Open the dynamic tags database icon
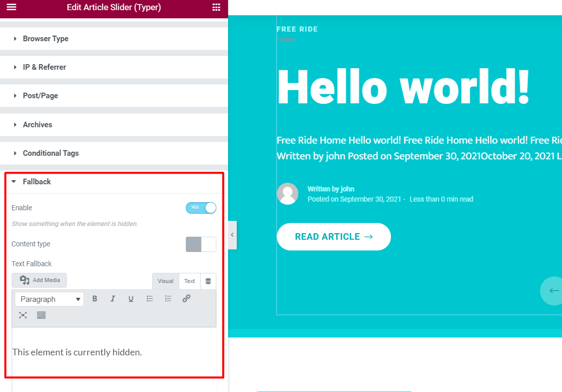The width and height of the screenshot is (562, 392). (208, 282)
